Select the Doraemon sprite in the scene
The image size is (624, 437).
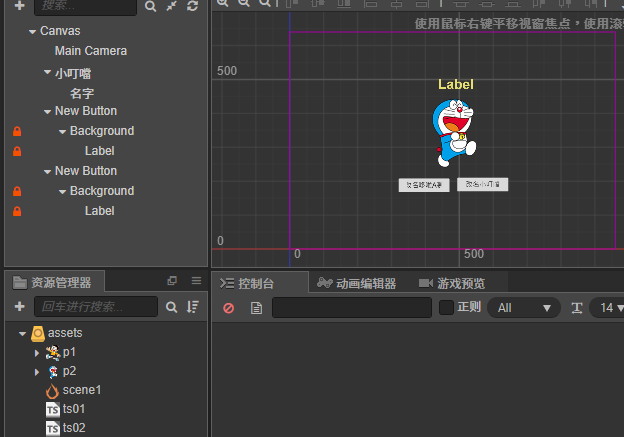pos(454,133)
